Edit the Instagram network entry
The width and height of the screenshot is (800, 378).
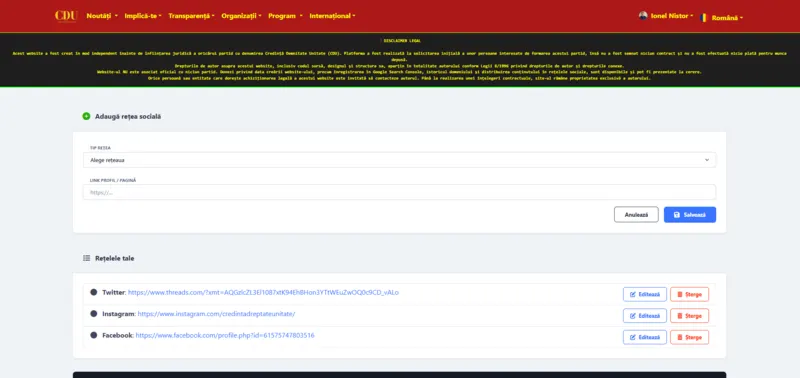pyautogui.click(x=645, y=316)
